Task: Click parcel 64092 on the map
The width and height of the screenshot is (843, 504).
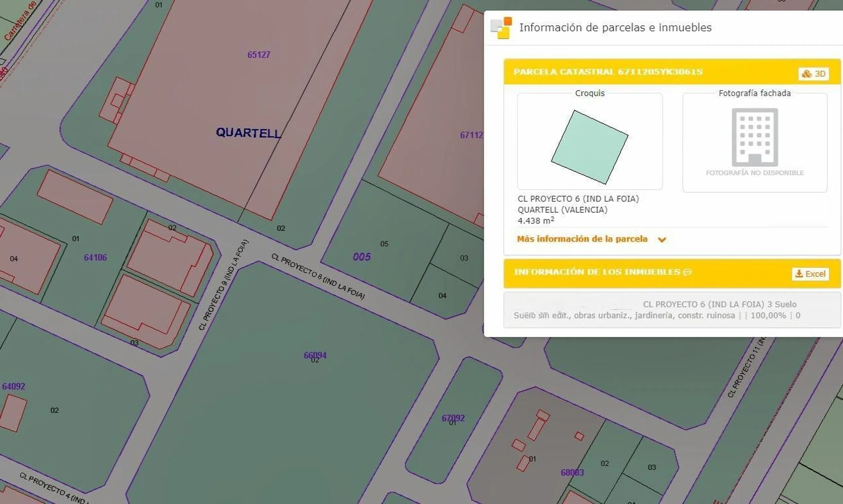Action: tap(13, 386)
